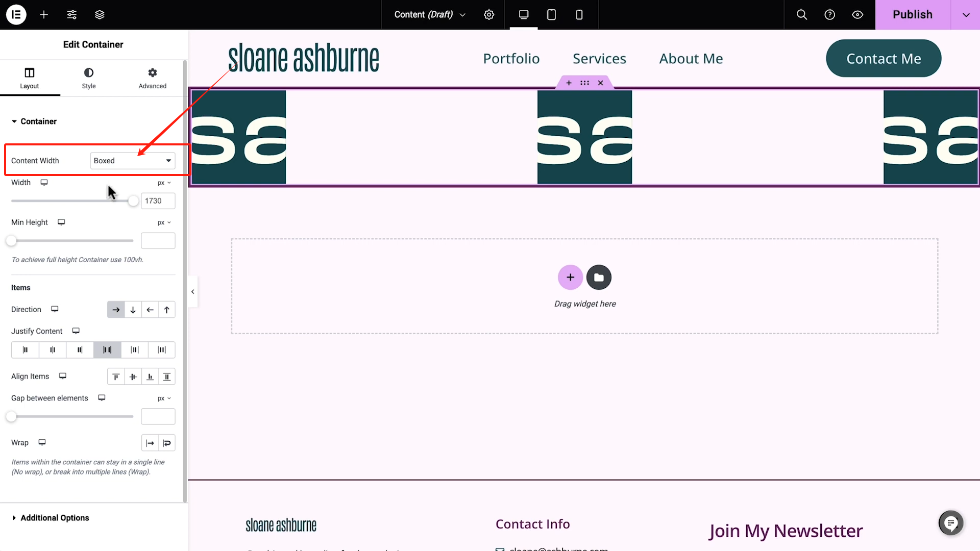Image resolution: width=980 pixels, height=551 pixels.
Task: Expand the Additional Options section
Action: 55,518
